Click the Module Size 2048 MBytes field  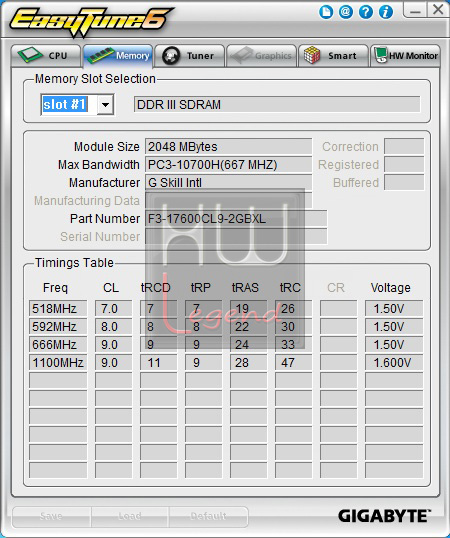pyautogui.click(x=228, y=147)
